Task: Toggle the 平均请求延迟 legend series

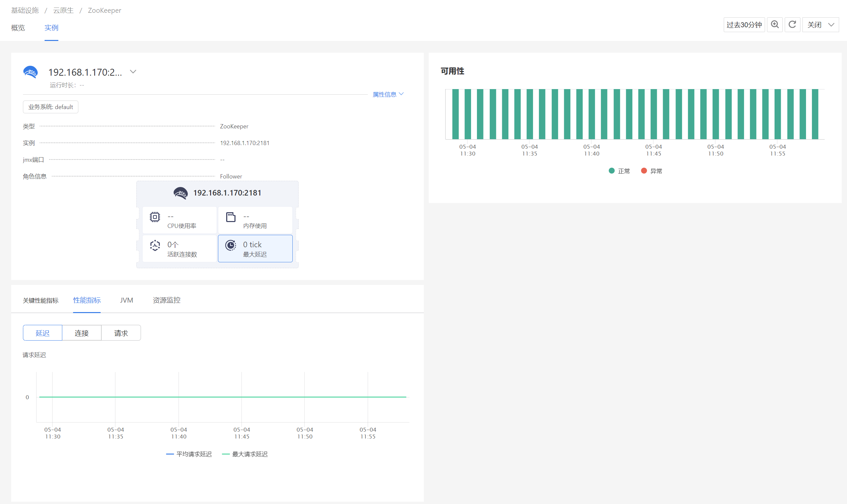Action: 189,454
